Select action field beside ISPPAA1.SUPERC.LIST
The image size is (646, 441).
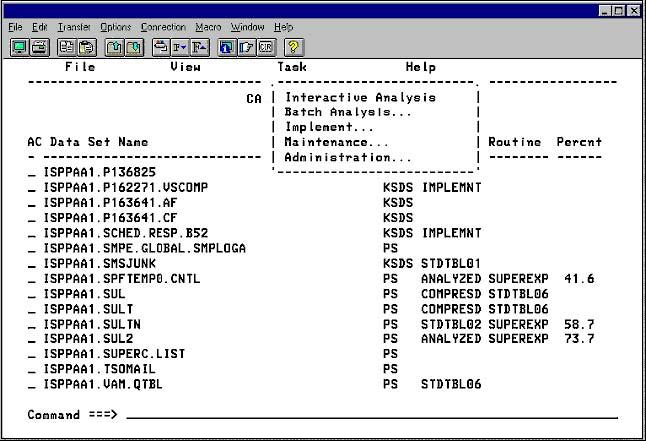(32, 354)
